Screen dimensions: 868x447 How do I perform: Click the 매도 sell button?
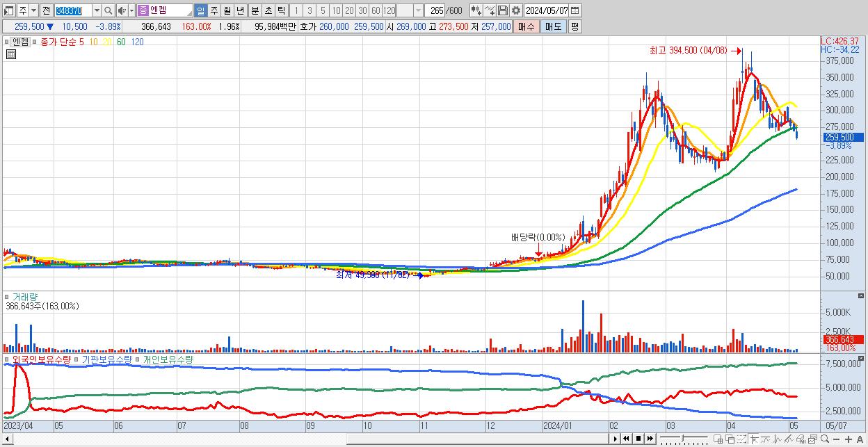click(x=553, y=26)
